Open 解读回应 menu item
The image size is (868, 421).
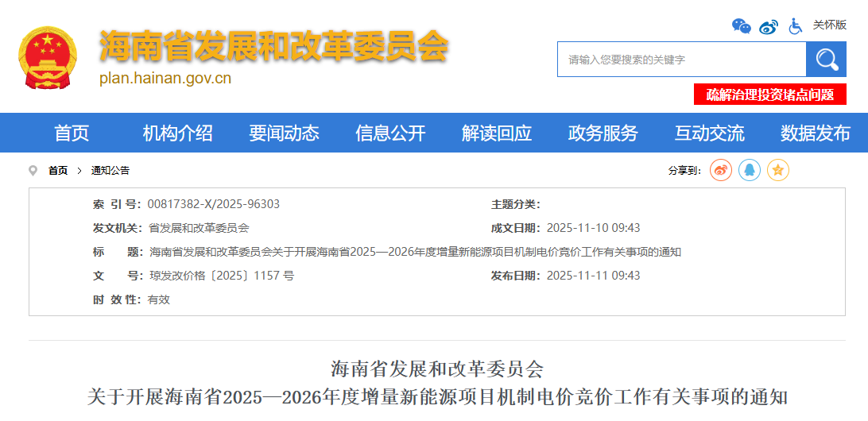497,133
